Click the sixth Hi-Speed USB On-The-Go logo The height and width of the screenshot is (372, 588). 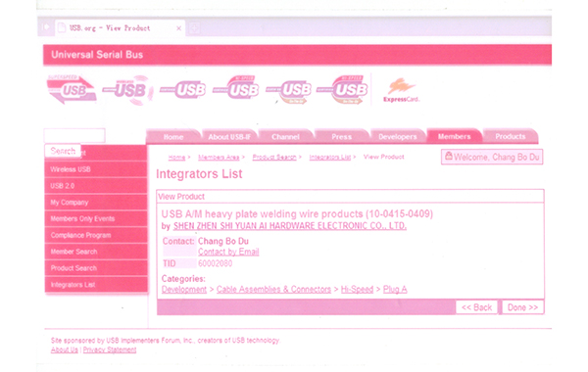pyautogui.click(x=342, y=89)
